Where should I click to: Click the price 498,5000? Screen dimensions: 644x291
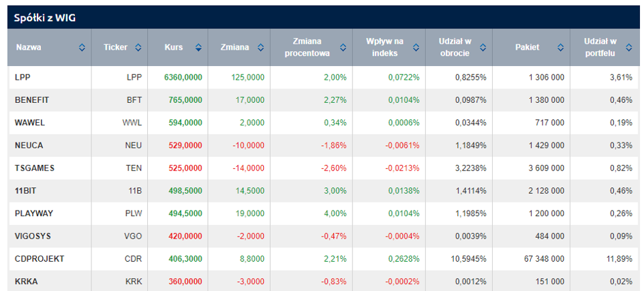185,190
